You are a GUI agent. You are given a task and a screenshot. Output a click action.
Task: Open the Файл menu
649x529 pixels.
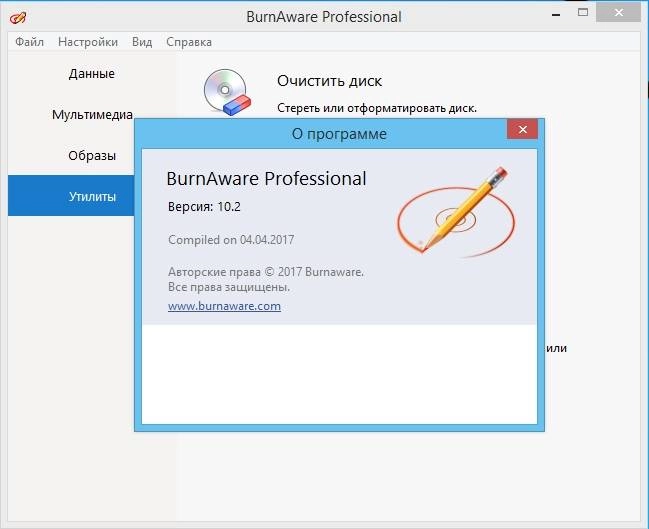coord(29,42)
